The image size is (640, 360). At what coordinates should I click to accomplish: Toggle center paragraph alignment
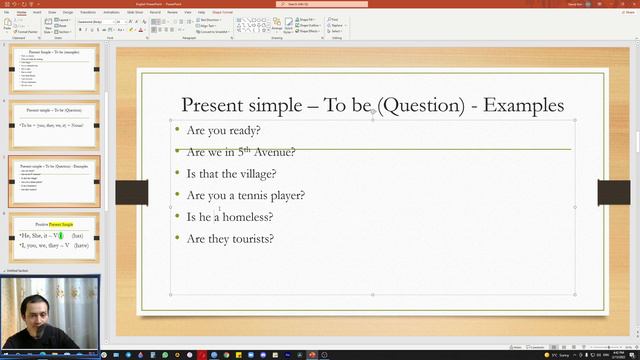160,30
